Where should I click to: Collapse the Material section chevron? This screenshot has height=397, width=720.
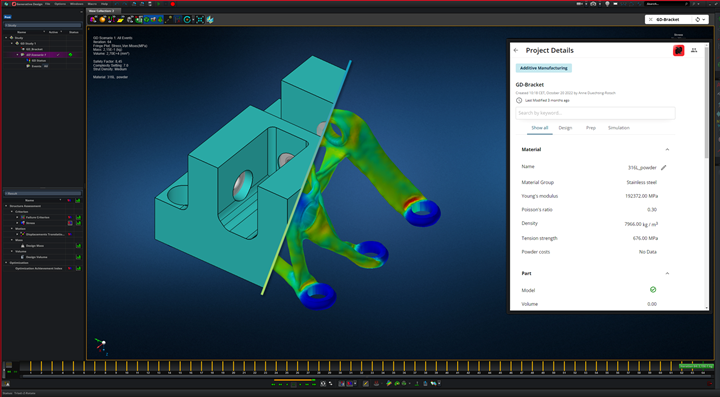(x=667, y=150)
